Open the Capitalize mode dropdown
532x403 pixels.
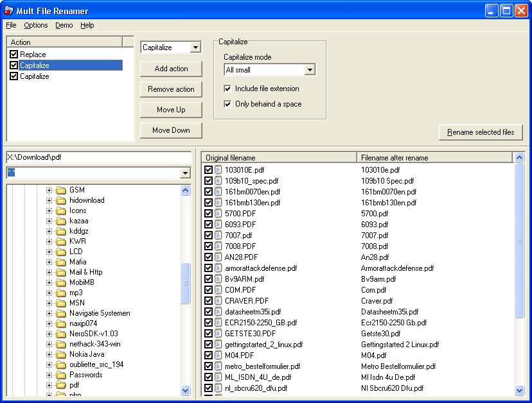(310, 69)
